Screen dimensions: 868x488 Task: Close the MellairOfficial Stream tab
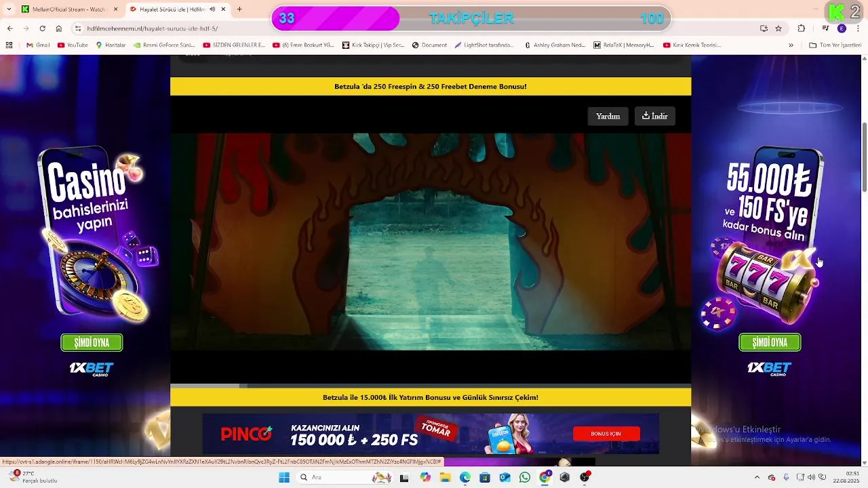coord(115,9)
